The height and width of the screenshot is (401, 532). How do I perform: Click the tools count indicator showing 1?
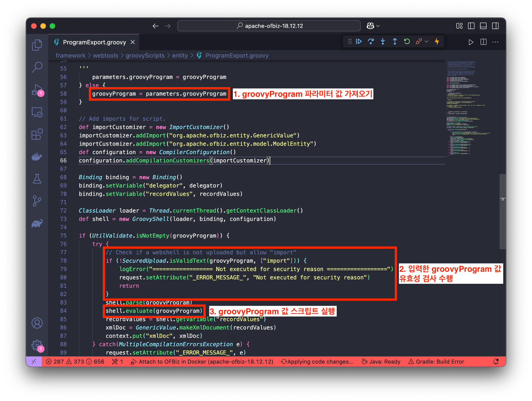(117, 361)
